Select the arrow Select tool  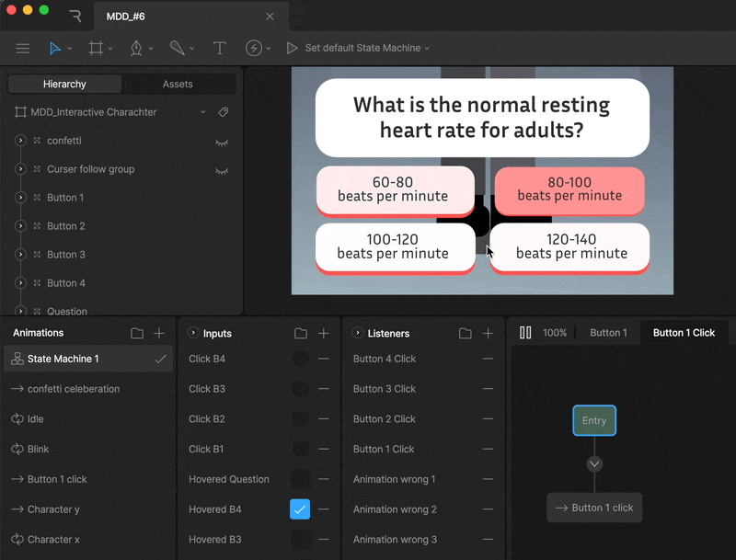(55, 48)
